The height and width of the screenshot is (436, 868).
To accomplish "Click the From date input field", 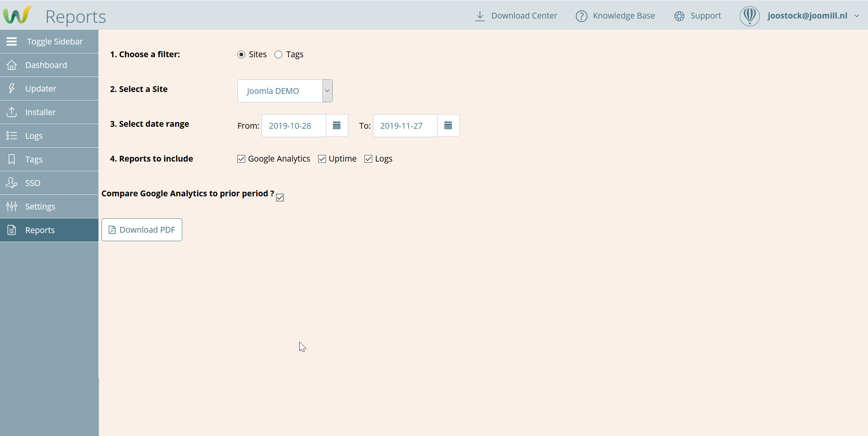I will point(293,126).
